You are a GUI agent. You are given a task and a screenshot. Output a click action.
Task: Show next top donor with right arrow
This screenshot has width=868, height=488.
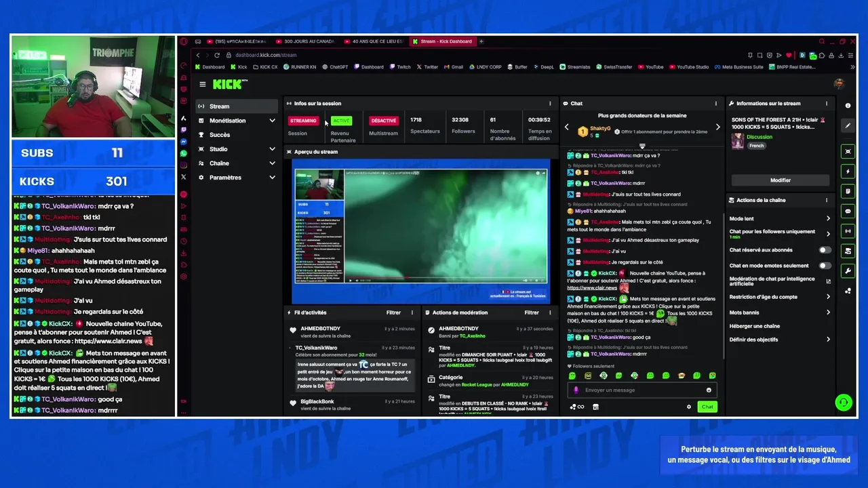pos(717,127)
